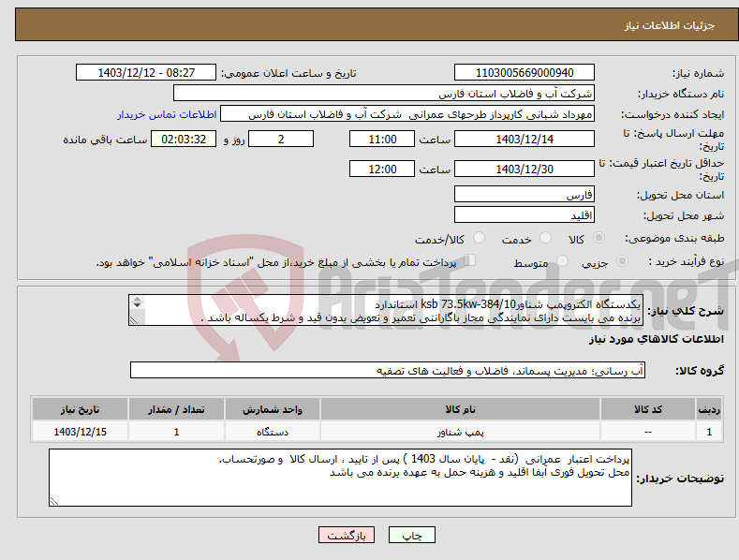
Task: Click the resize grip of شرح کلی نیاز box
Action: (134, 320)
